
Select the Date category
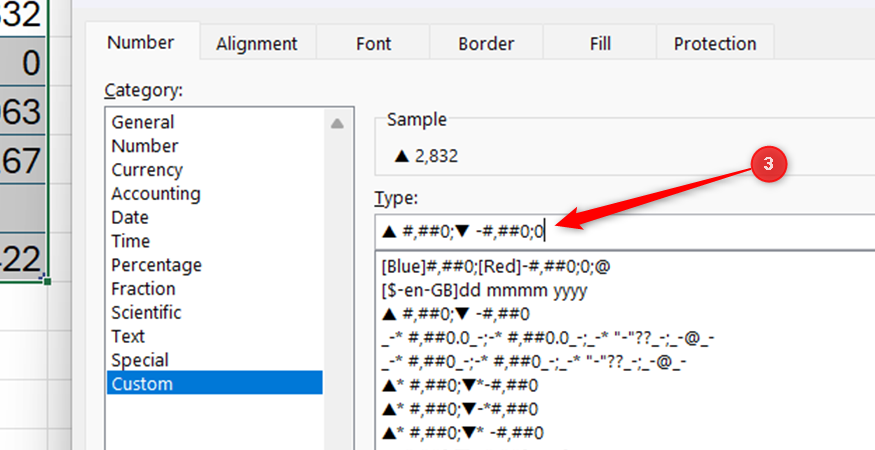point(214,217)
